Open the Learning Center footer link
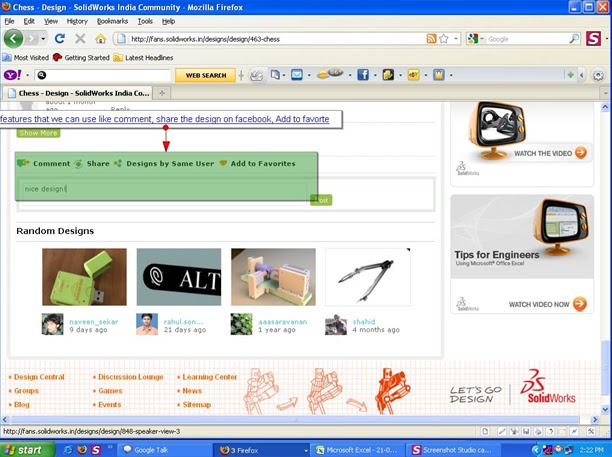The width and height of the screenshot is (612, 457). click(x=210, y=377)
